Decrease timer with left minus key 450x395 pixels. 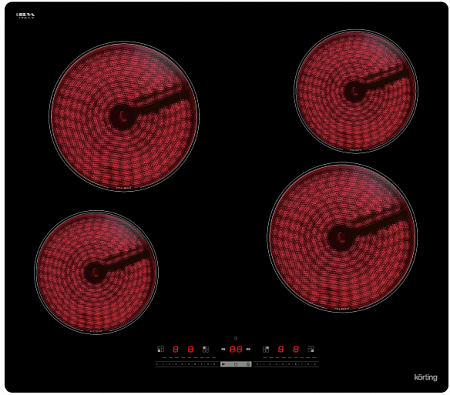[223, 349]
